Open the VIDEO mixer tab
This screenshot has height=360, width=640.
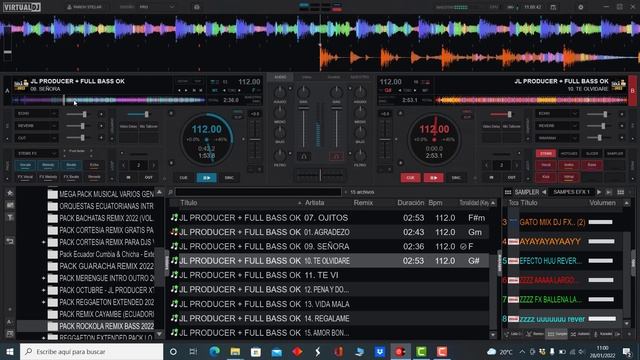[x=307, y=77]
